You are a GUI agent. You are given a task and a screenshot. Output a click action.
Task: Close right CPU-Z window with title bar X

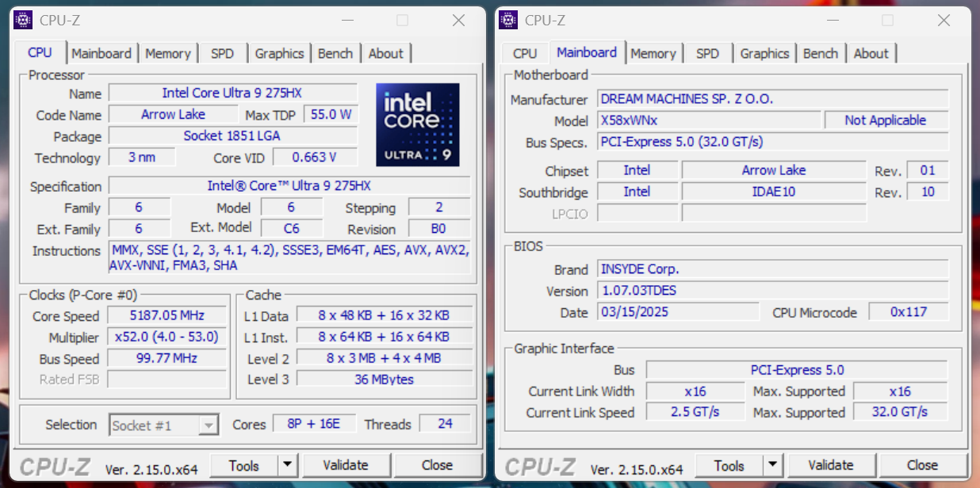click(x=944, y=21)
